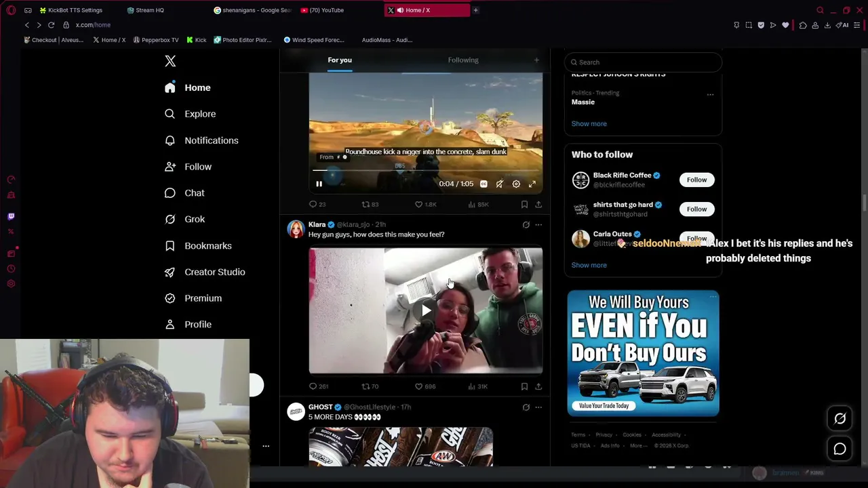This screenshot has width=868, height=488.
Task: Open the Photo Editor Pixlr bookmark
Action: click(x=243, y=40)
